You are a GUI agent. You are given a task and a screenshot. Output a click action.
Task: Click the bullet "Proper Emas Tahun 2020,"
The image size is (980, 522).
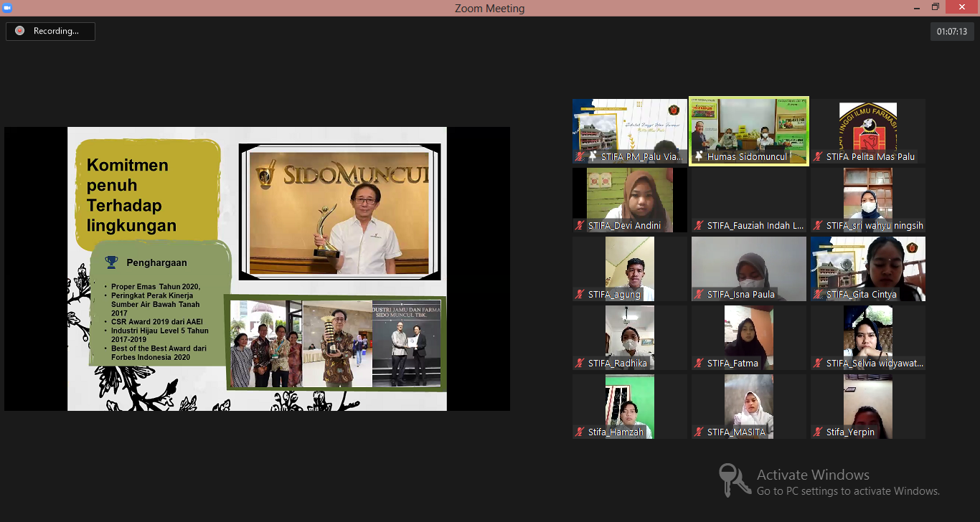coord(156,287)
